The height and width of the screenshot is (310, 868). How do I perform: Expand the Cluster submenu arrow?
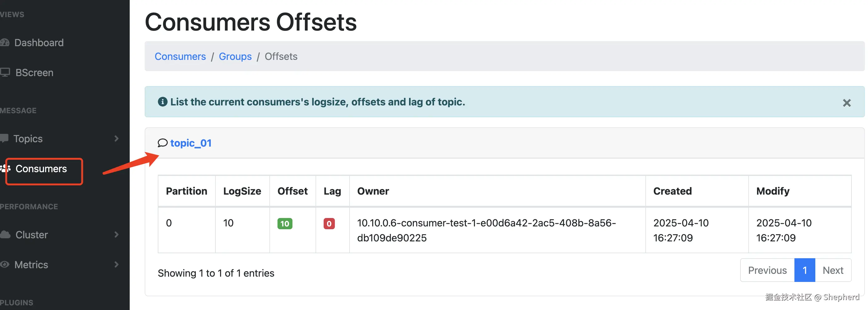pyautogui.click(x=117, y=235)
